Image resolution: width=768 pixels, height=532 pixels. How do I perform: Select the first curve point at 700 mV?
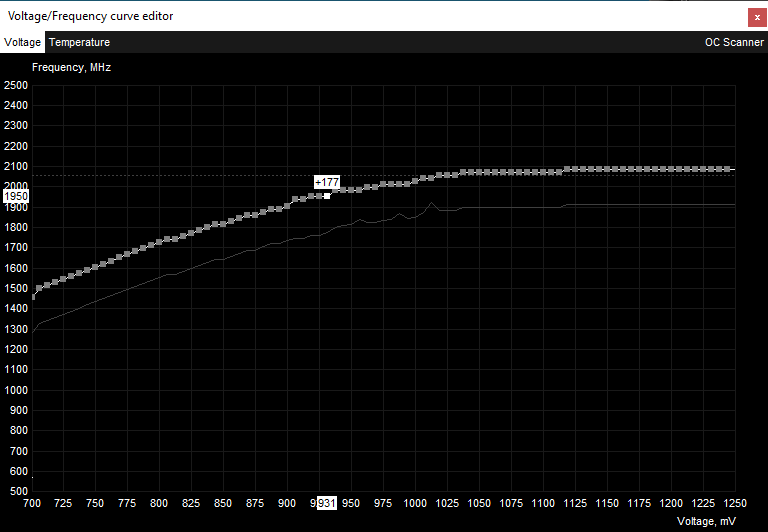click(33, 297)
